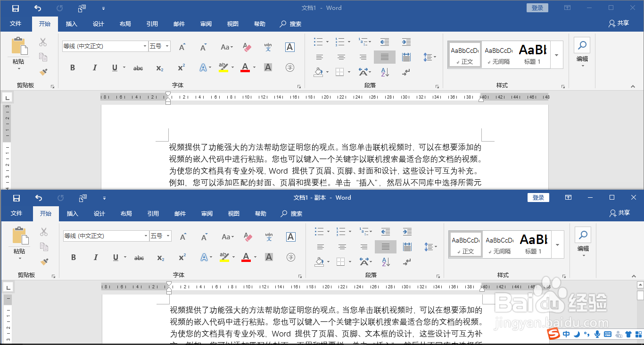Switch to 布局 tab in top window
644x345 pixels.
tap(125, 24)
